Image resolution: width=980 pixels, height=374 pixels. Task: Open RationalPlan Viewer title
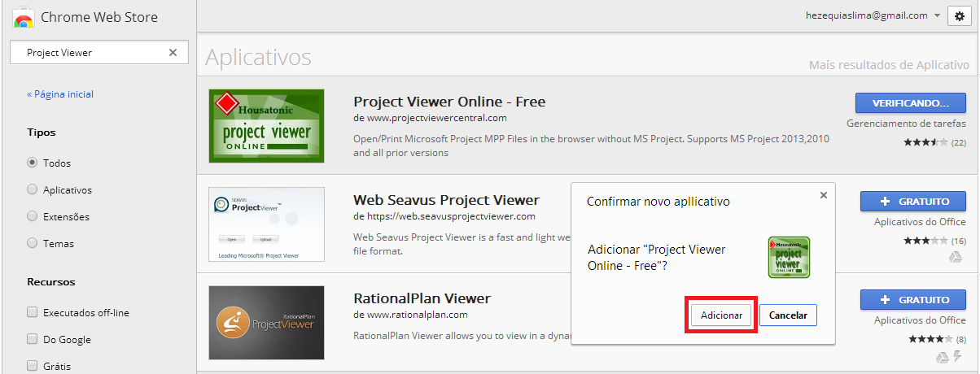(x=422, y=298)
